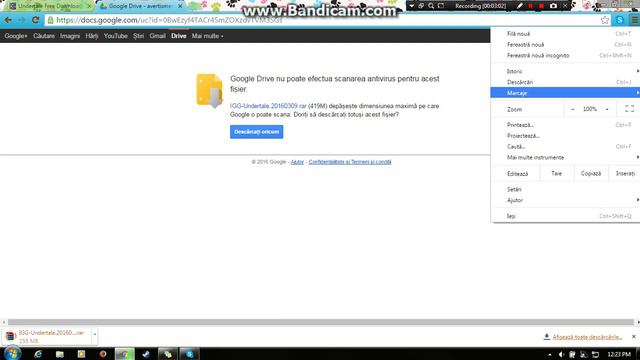Open the red round app on the taskbar
640x360 pixels.
coord(103,354)
